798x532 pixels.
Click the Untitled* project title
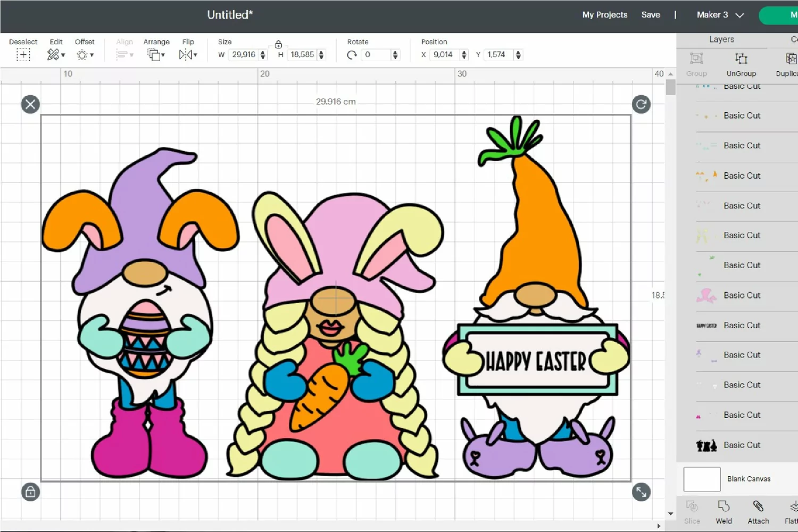[230, 15]
